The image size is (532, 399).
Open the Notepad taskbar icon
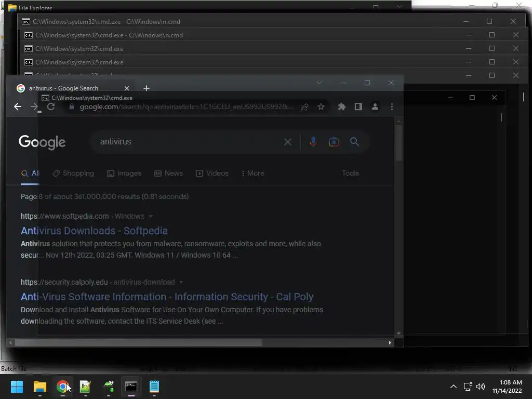[154, 387]
